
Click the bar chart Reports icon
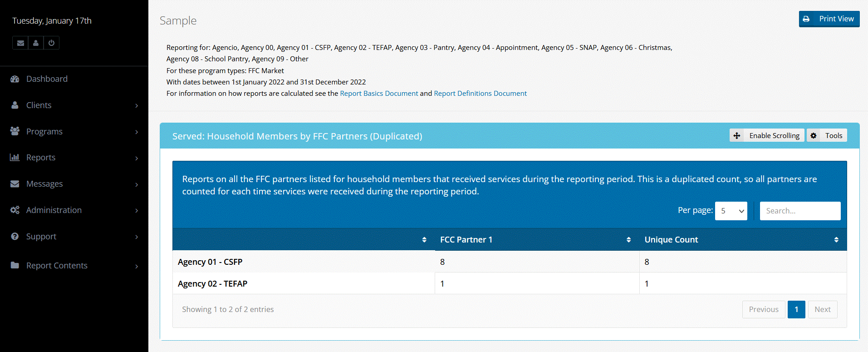tap(15, 158)
